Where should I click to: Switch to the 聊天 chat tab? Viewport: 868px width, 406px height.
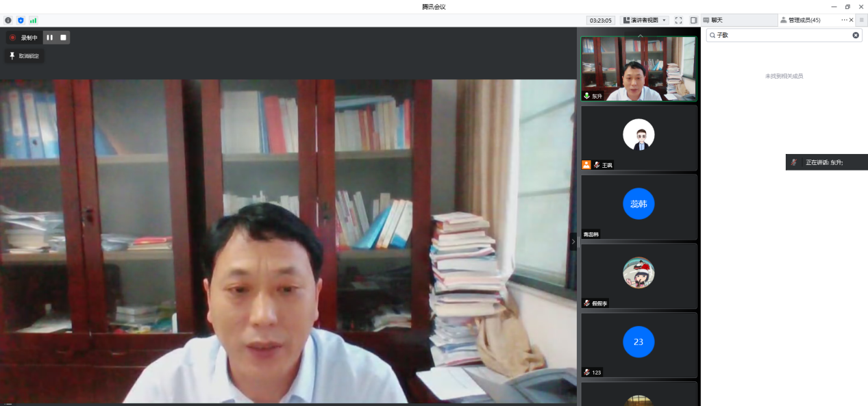[x=717, y=21]
